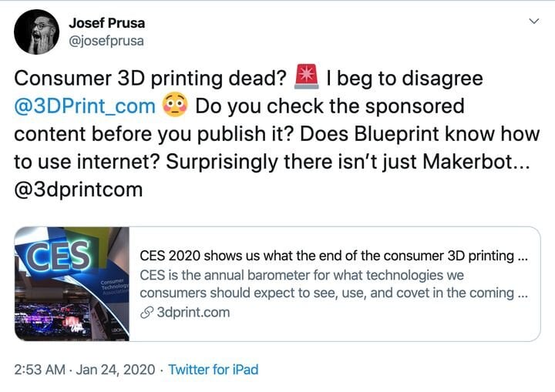Open the "CES 2020 shows us" headline

[x=333, y=256]
